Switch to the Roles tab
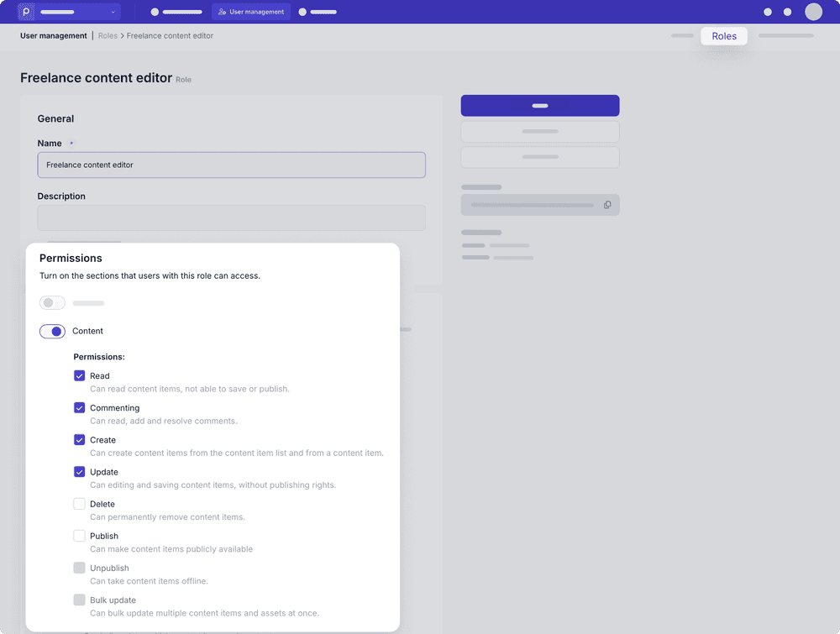 pos(723,36)
